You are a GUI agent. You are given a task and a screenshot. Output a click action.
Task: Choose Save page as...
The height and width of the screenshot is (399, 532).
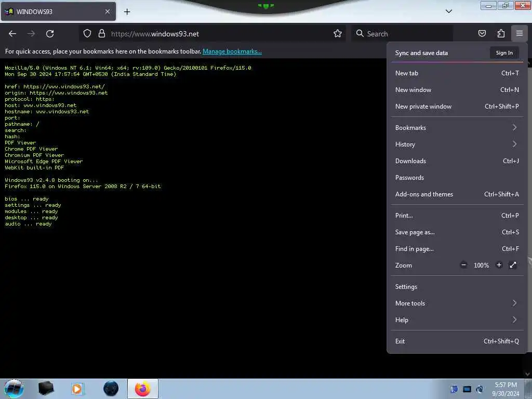[457, 232]
